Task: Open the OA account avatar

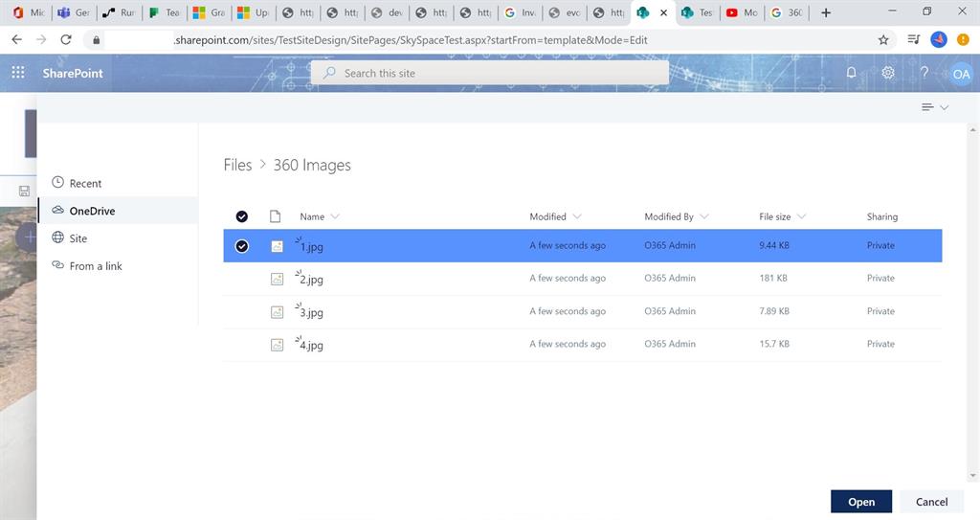Action: (961, 74)
